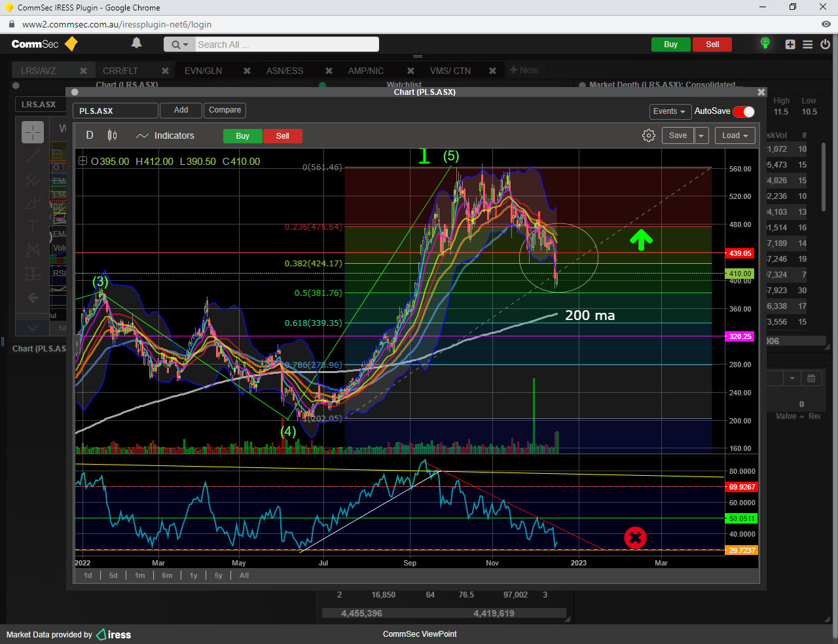Open the Load dropdown
This screenshot has width=838, height=644.
tap(735, 135)
